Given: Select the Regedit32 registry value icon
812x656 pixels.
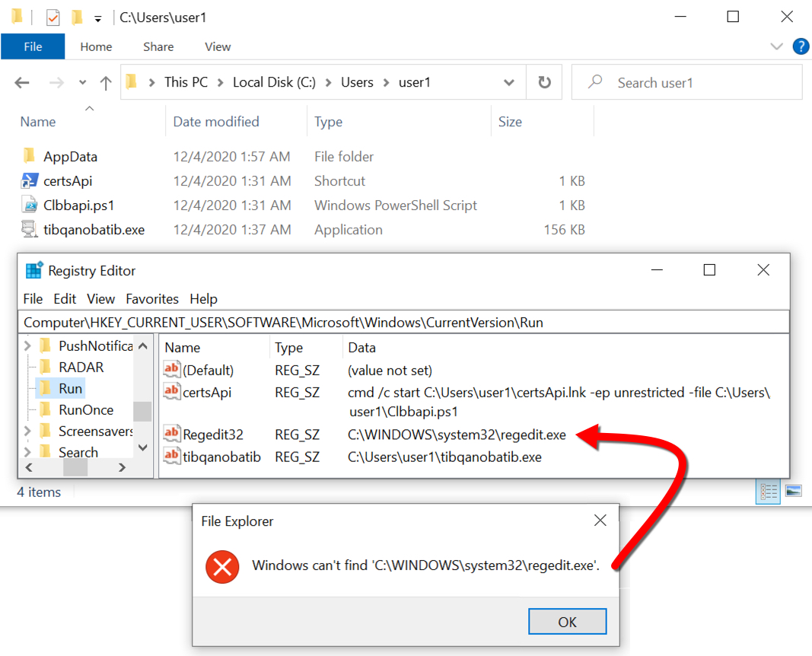Looking at the screenshot, I should [x=171, y=433].
